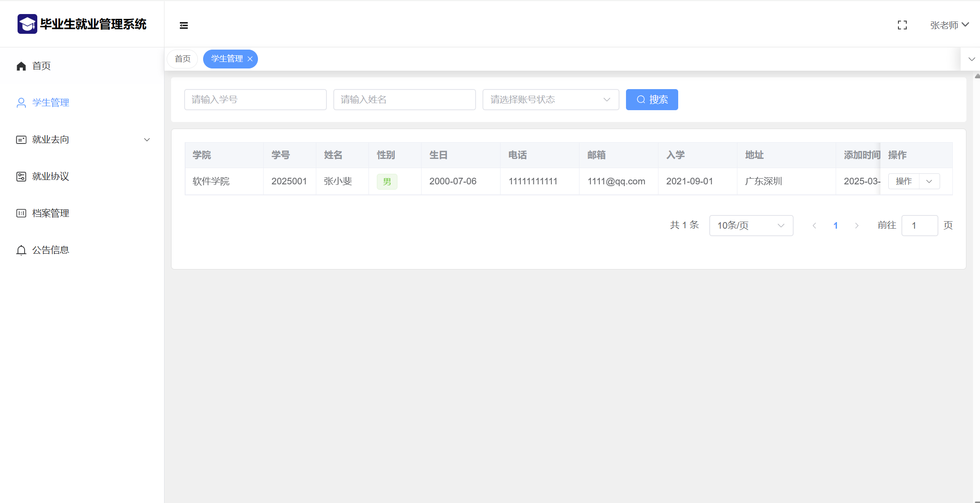Click the home icon beside 首页
This screenshot has width=980, height=503.
(21, 66)
